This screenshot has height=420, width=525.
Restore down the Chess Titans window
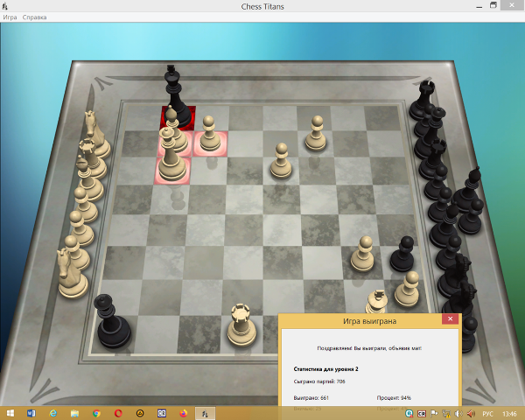[494, 5]
